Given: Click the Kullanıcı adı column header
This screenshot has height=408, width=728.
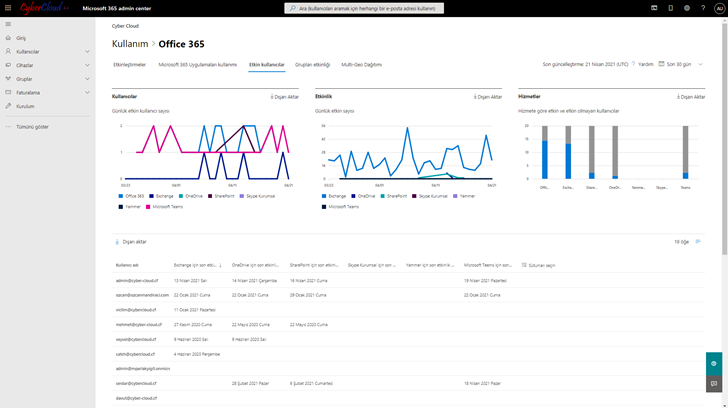Looking at the screenshot, I should (127, 265).
